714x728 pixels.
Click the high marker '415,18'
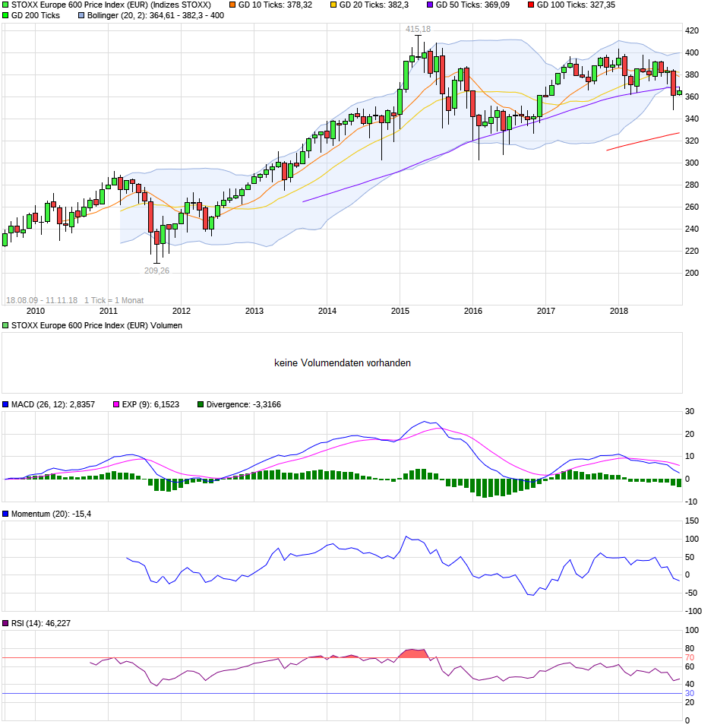(x=418, y=29)
